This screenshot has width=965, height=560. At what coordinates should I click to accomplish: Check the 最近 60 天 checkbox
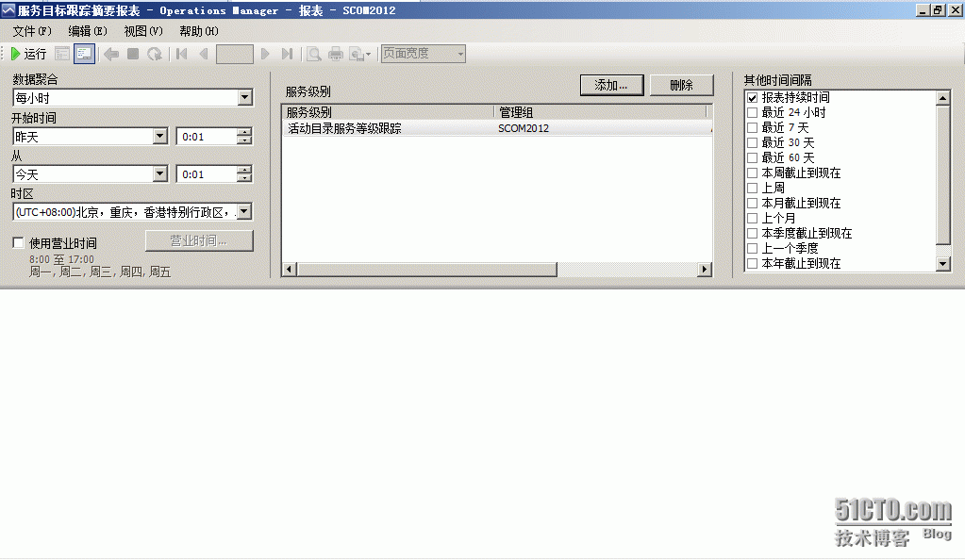click(x=752, y=158)
